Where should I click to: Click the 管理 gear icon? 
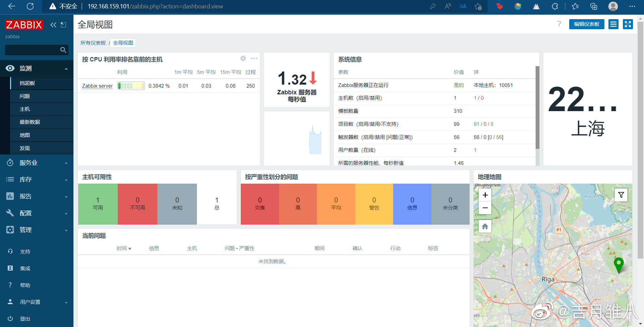point(10,230)
